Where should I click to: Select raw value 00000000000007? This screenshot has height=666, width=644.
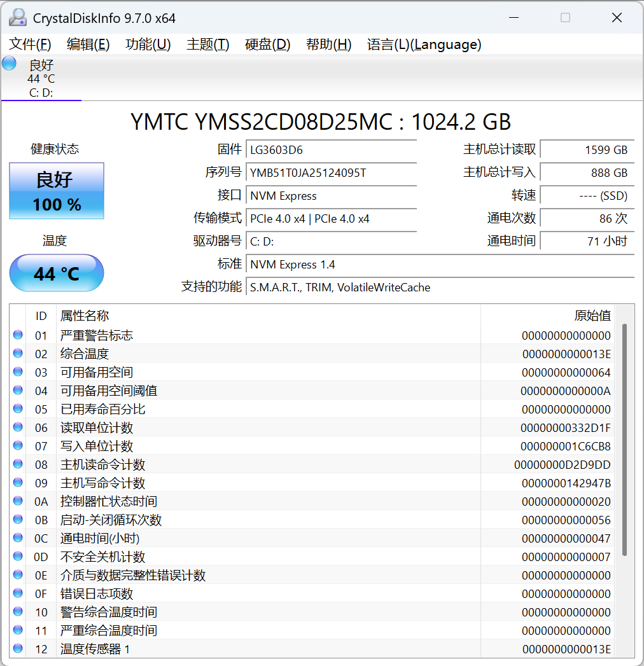[566, 557]
